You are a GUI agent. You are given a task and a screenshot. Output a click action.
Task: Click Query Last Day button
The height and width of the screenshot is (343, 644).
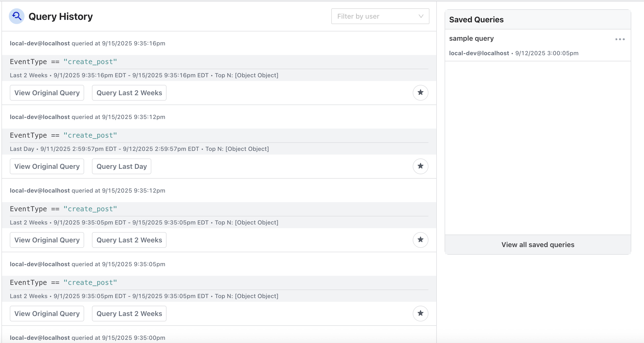tap(121, 166)
